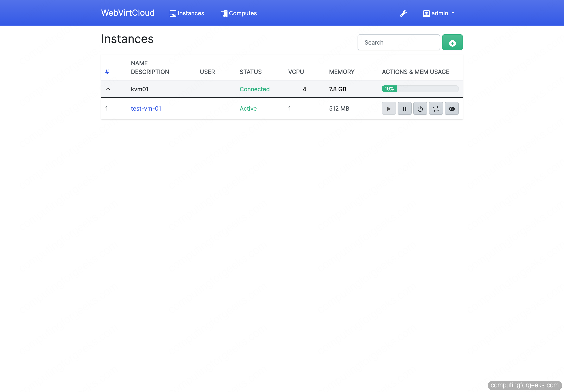The image size is (564, 392).
Task: Power off test-vm-01 with power icon
Action: tap(420, 109)
